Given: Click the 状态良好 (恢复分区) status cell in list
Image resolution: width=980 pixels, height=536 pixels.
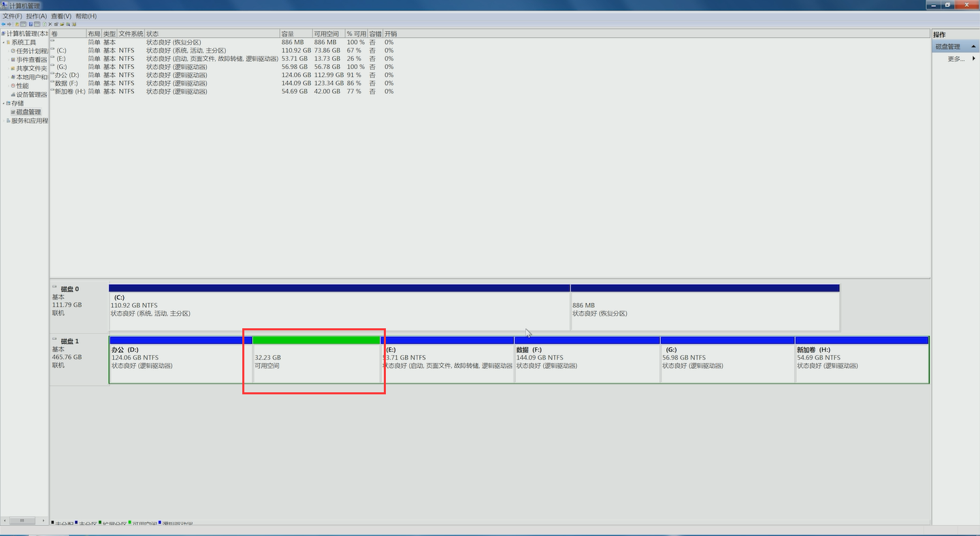Looking at the screenshot, I should coord(174,42).
